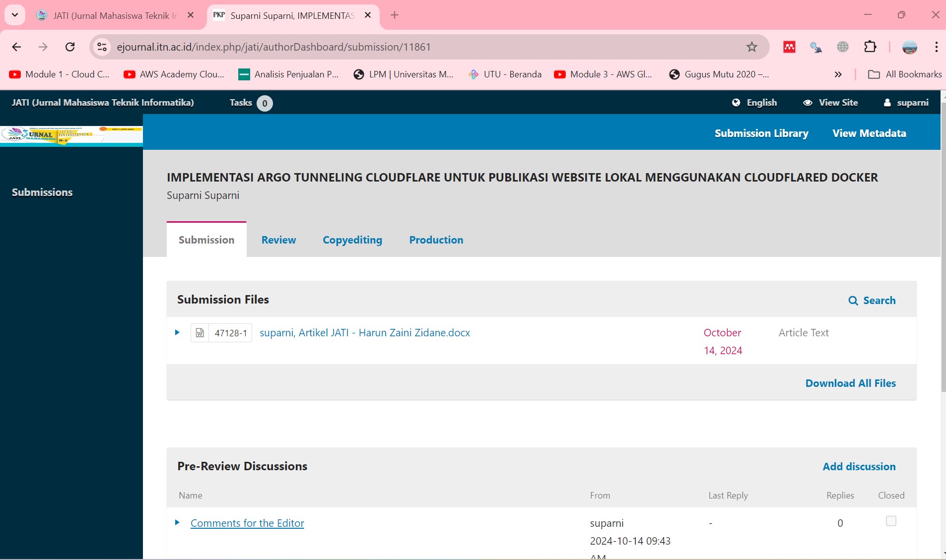This screenshot has height=560, width=946.
Task: Switch to the Copyediting tab
Action: coord(352,240)
